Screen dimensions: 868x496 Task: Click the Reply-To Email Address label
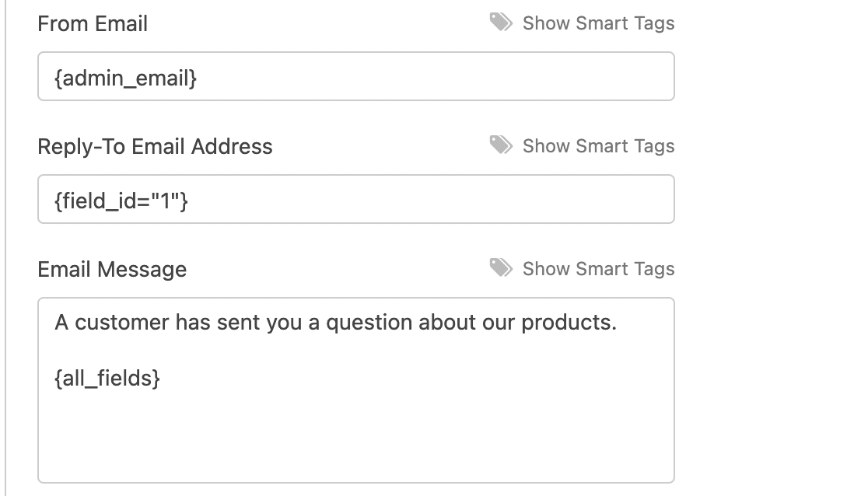(155, 147)
